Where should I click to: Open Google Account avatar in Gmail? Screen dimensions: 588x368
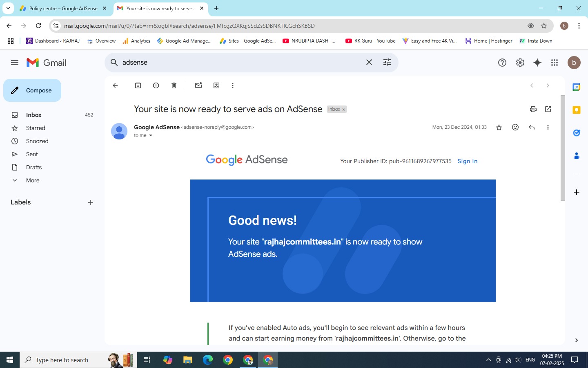point(574,63)
